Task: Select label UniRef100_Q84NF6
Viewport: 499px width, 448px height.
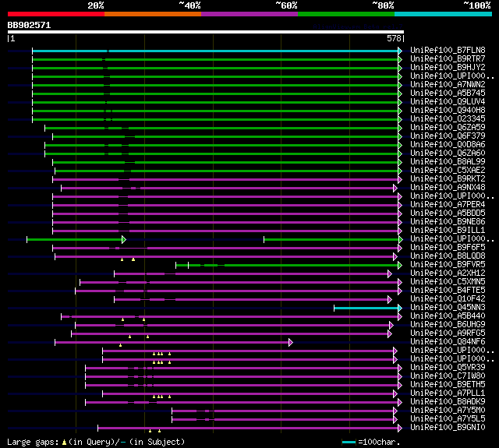Action: click(448, 342)
